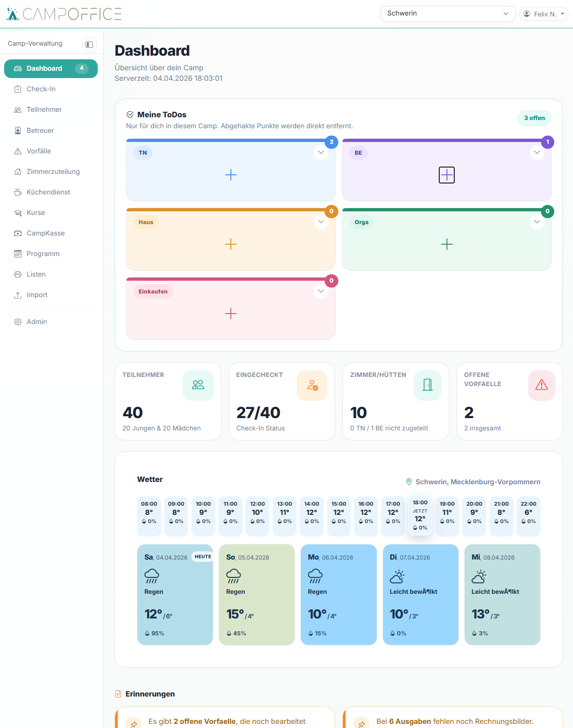
Task: Click the plus icon in the Einkaufen card
Action: (x=231, y=314)
